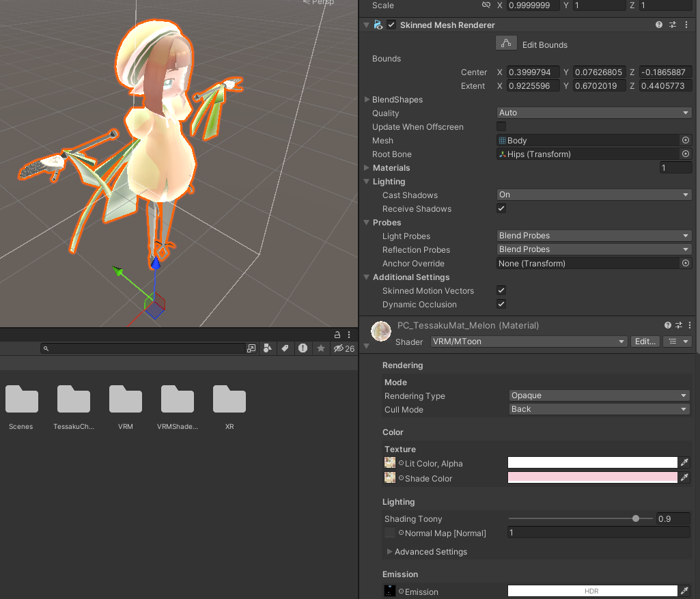700x599 pixels.
Task: Disable the Skinned Mesh Renderer checkbox
Action: pos(391,25)
